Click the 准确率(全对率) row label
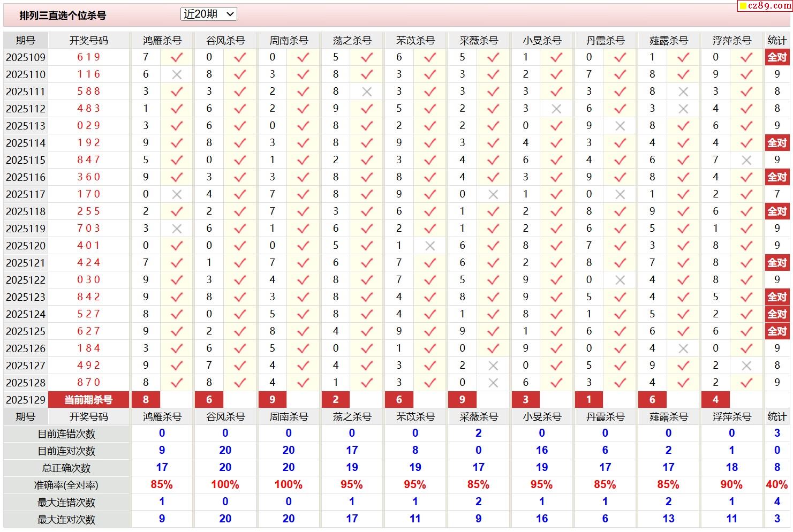793x532 pixels. [x=66, y=485]
